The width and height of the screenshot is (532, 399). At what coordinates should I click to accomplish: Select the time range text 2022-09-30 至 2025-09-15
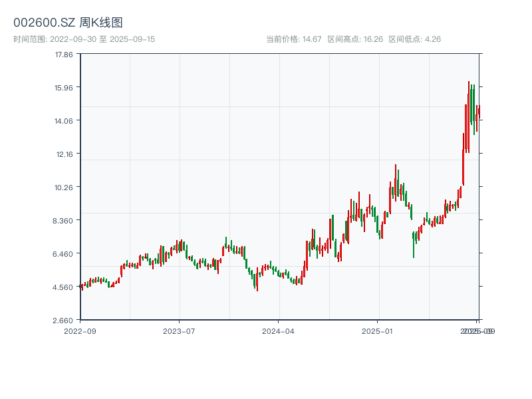point(84,39)
